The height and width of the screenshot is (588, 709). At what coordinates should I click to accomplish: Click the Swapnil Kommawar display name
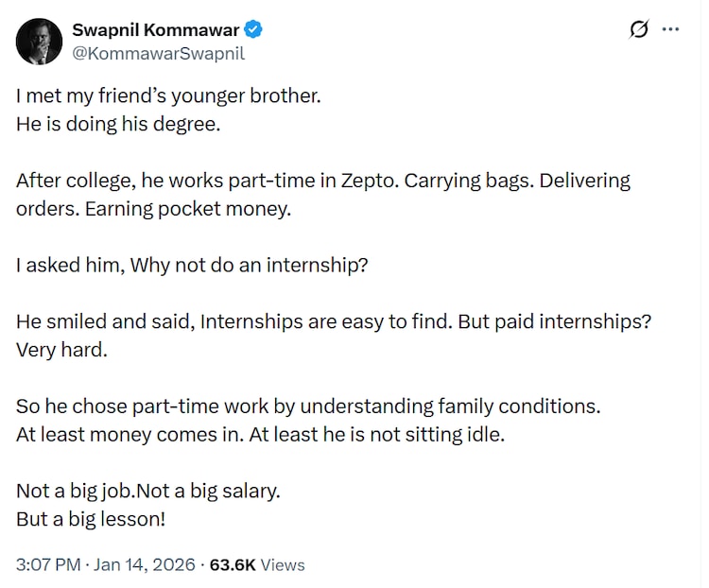(x=156, y=30)
